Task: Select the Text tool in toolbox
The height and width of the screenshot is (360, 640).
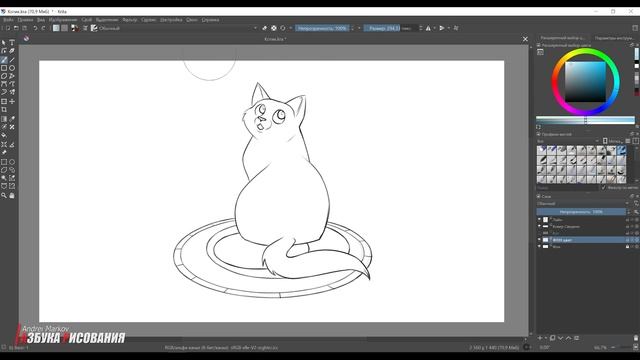Action: (x=12, y=42)
